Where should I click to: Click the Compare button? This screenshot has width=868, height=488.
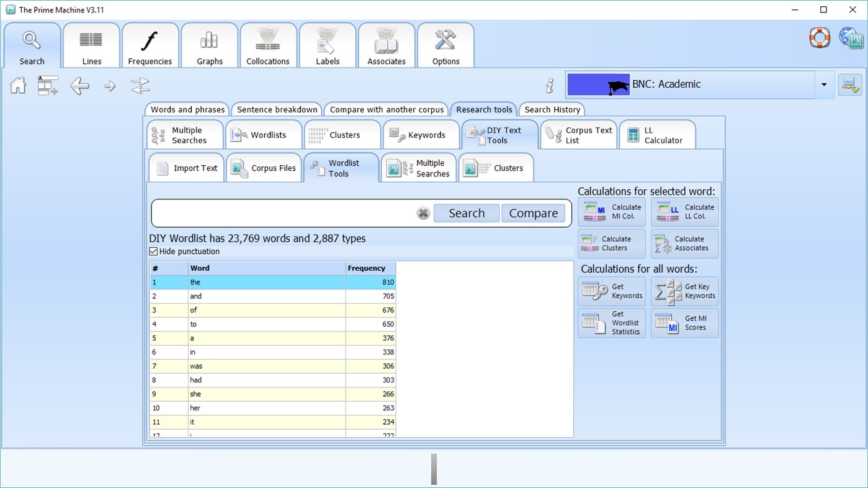[534, 213]
